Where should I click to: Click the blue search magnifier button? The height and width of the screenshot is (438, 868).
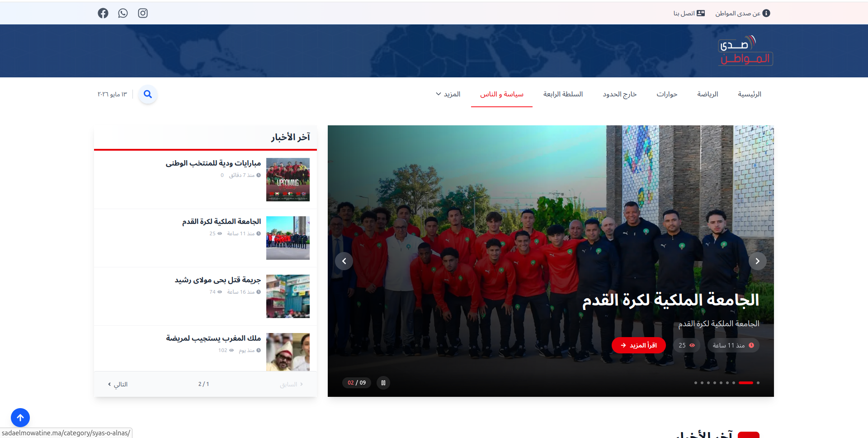[148, 94]
